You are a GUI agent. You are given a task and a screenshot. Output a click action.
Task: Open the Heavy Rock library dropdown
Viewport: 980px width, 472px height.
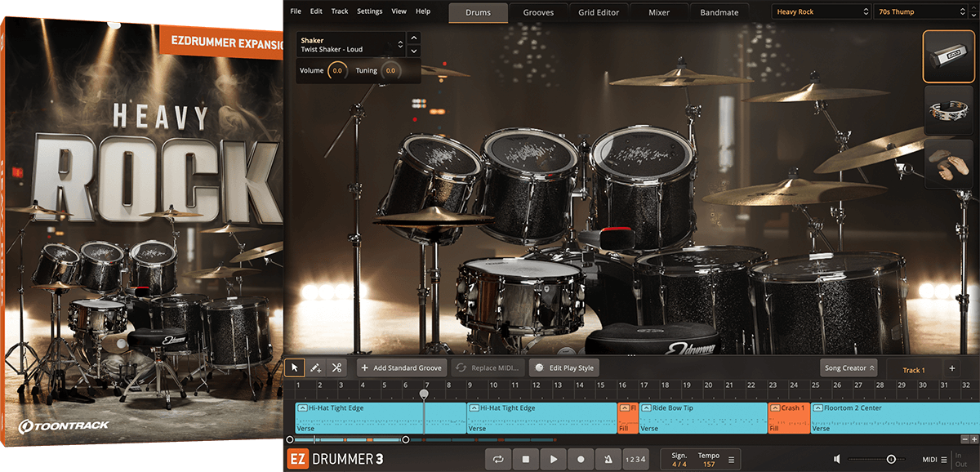822,12
